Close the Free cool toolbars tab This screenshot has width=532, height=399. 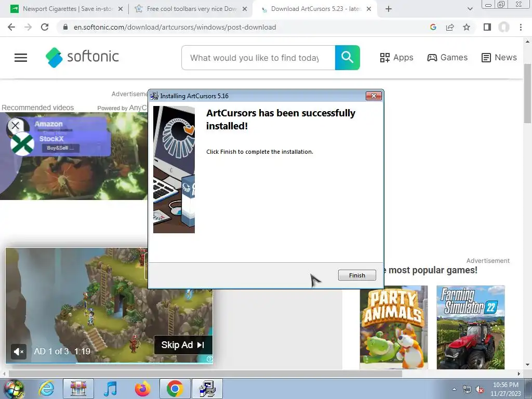coord(245,9)
